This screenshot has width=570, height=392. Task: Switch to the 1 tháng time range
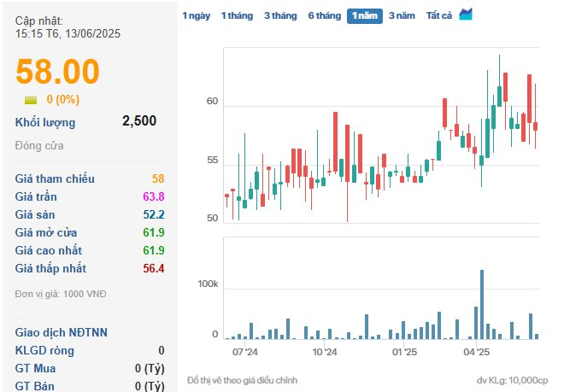click(236, 15)
